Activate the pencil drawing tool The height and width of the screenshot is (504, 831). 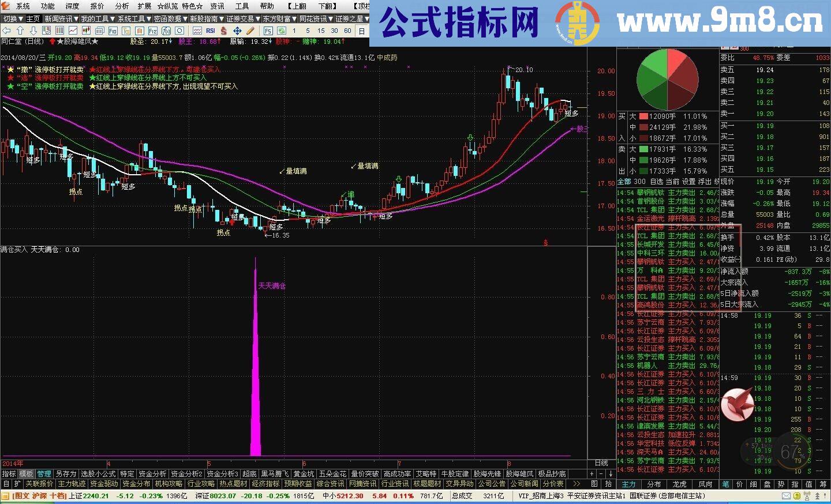coord(249,32)
